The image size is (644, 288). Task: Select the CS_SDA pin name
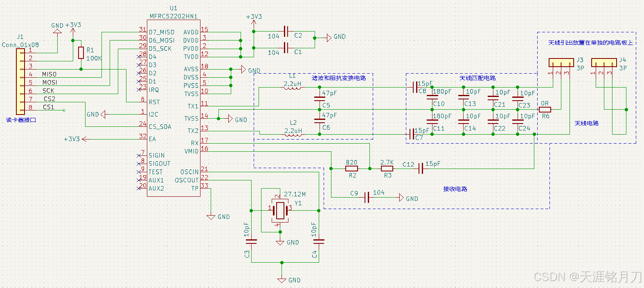pos(160,127)
